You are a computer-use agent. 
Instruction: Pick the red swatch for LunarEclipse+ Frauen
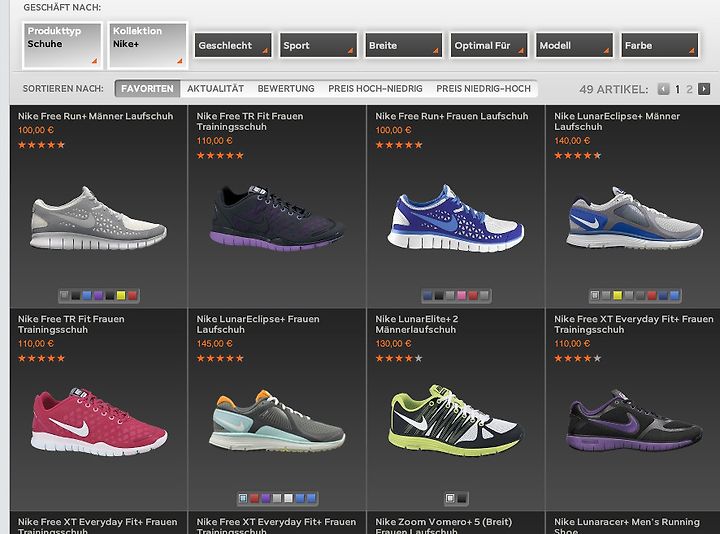click(x=254, y=498)
